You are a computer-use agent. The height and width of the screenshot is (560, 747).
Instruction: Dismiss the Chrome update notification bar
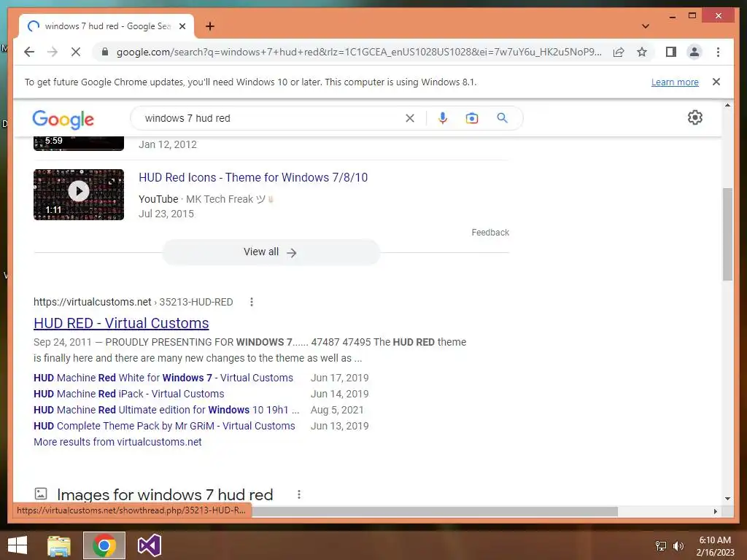pyautogui.click(x=716, y=82)
